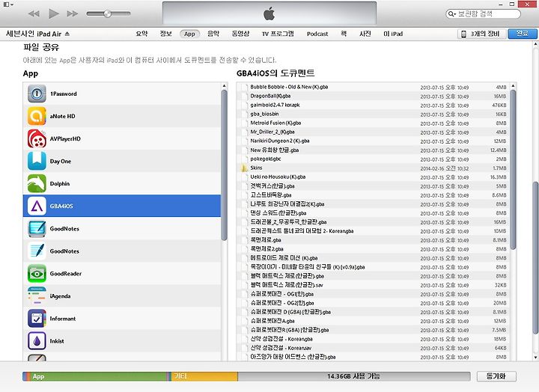Open the 이 iPad tab

click(x=393, y=34)
